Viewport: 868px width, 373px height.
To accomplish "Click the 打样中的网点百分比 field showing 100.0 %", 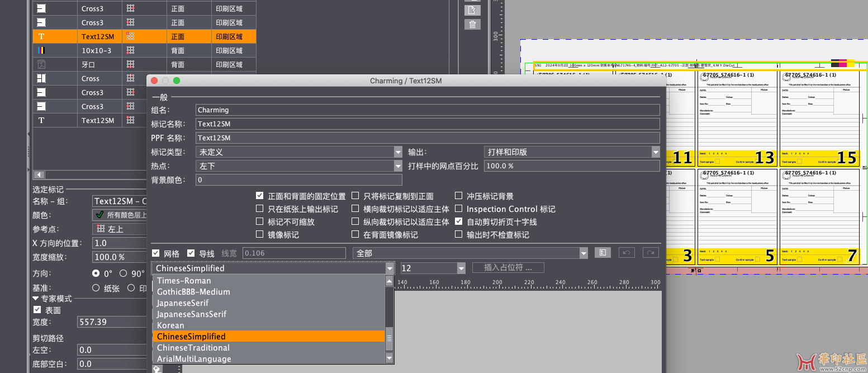I will click(572, 166).
